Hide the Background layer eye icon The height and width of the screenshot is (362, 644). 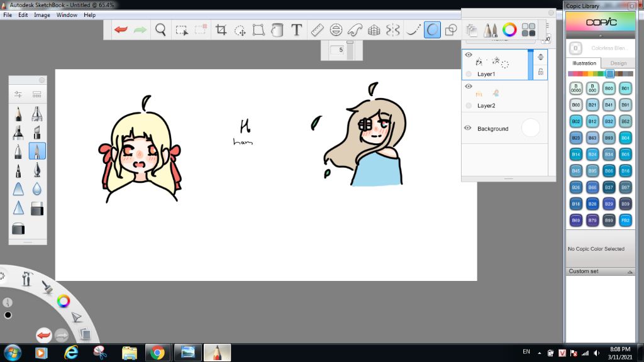(x=468, y=128)
